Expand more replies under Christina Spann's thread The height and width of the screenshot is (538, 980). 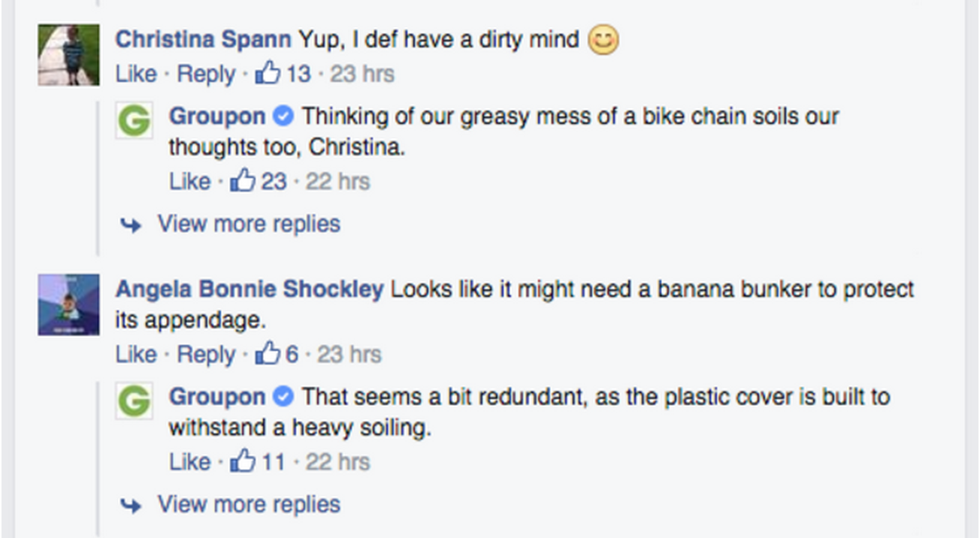point(248,223)
